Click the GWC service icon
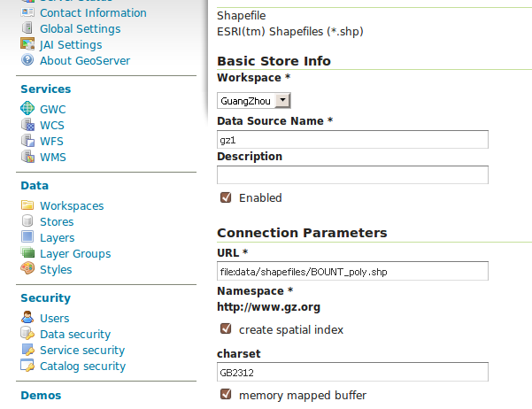Image resolution: width=532 pixels, height=409 pixels. point(27,109)
